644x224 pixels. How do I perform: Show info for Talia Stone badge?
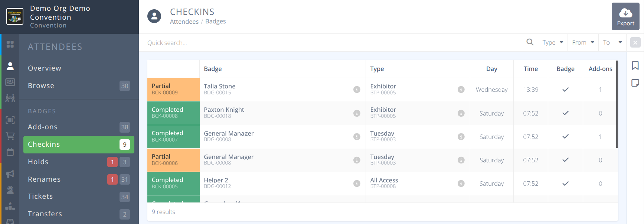click(357, 90)
